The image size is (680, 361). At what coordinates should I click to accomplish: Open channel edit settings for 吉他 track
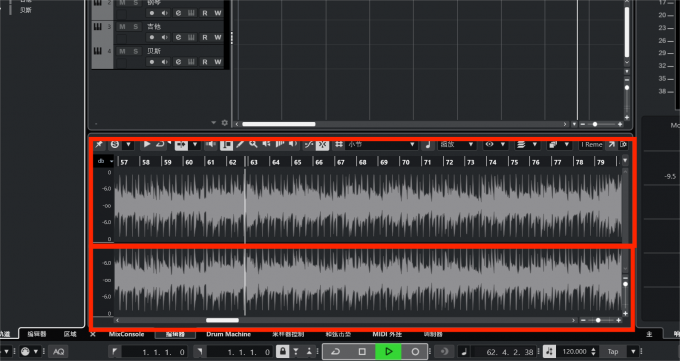pyautogui.click(x=178, y=38)
